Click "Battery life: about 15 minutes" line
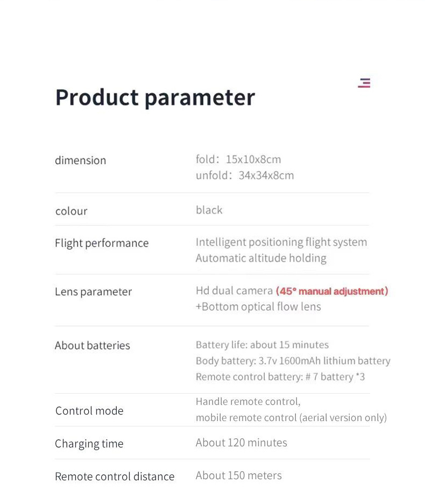 (x=262, y=345)
